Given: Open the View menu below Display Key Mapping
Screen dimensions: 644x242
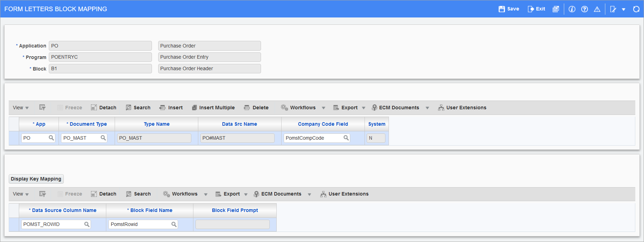Looking at the screenshot, I should click(x=21, y=194).
